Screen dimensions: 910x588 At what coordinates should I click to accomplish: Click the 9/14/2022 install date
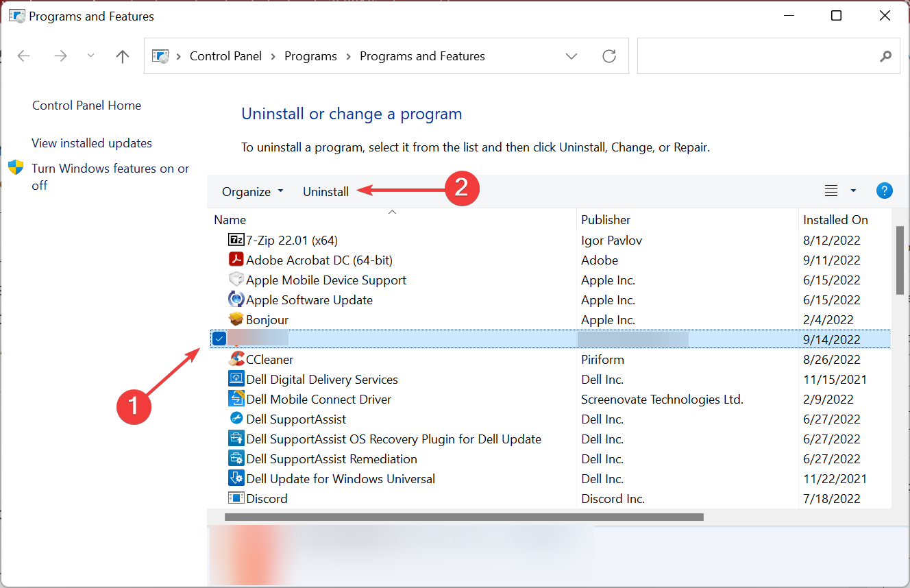coord(831,339)
